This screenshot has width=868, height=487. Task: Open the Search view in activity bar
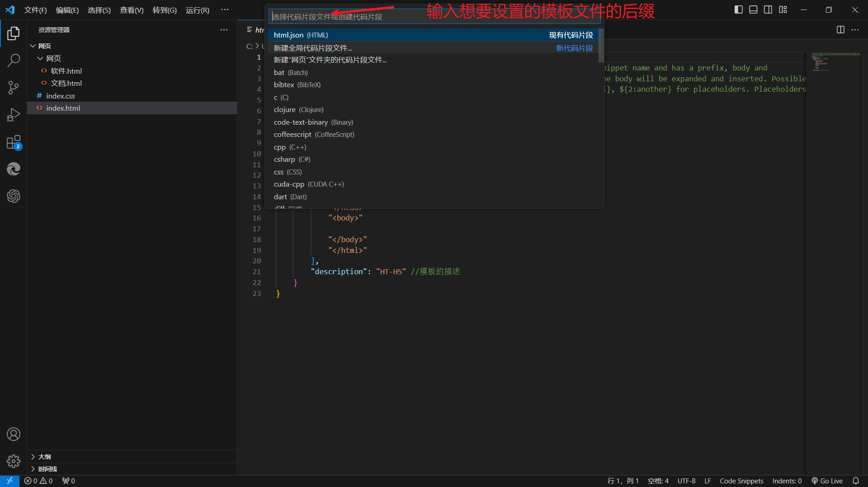pyautogui.click(x=14, y=60)
